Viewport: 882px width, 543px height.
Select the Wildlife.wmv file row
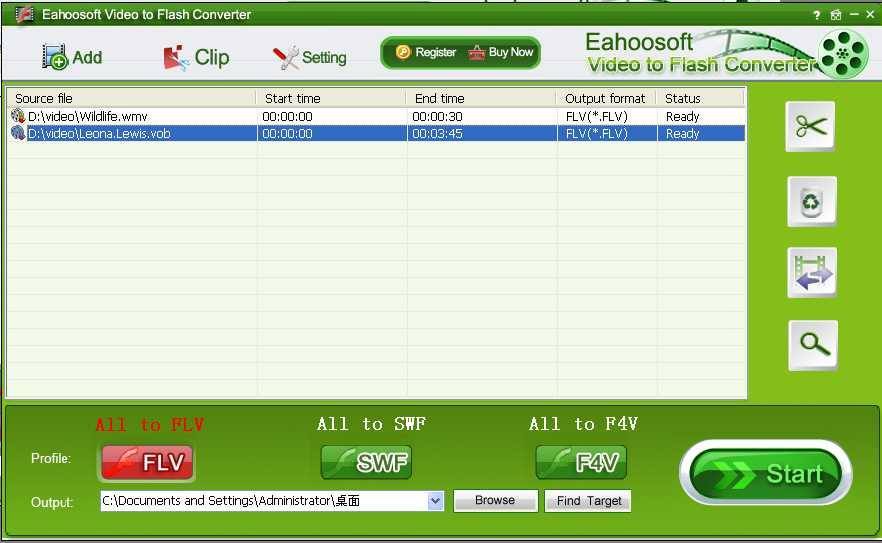[x=130, y=116]
